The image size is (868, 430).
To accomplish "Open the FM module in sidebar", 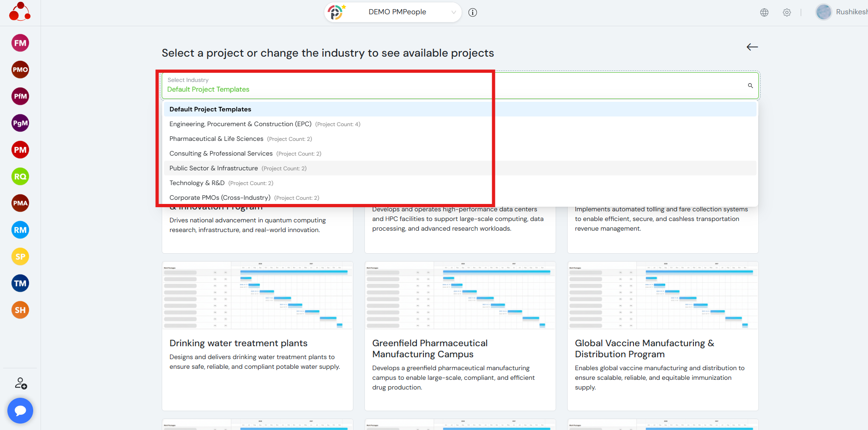I will coord(20,43).
